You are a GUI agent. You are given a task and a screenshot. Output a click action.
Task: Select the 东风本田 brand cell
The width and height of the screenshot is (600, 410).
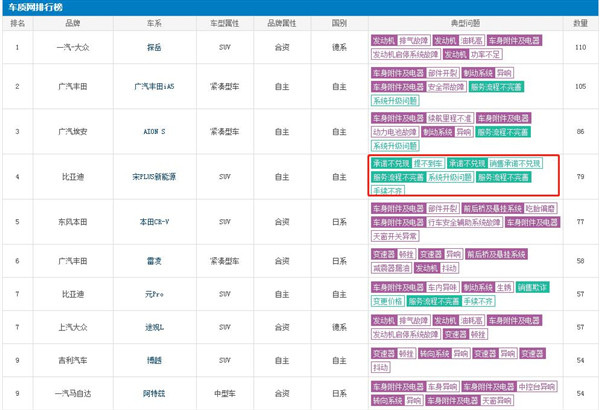pos(73,222)
